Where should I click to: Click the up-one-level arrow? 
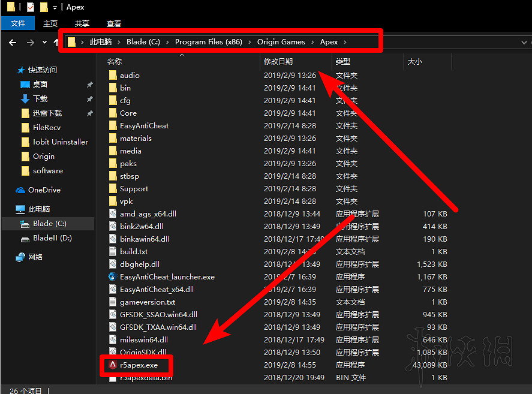click(x=56, y=41)
